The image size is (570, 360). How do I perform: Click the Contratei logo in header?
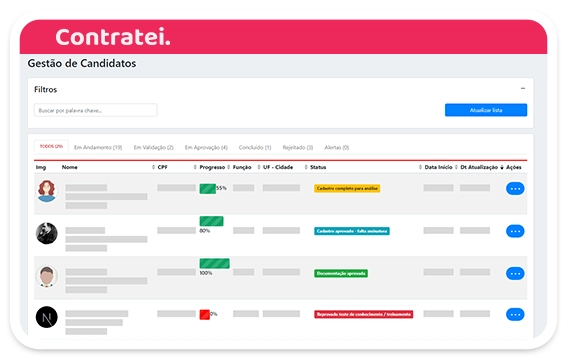[x=113, y=37]
